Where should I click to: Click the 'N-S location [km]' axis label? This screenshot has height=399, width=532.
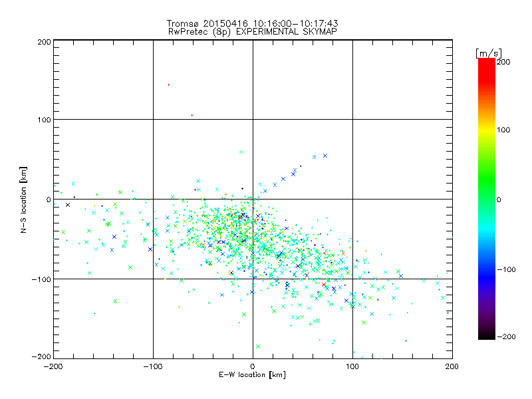[x=23, y=199]
